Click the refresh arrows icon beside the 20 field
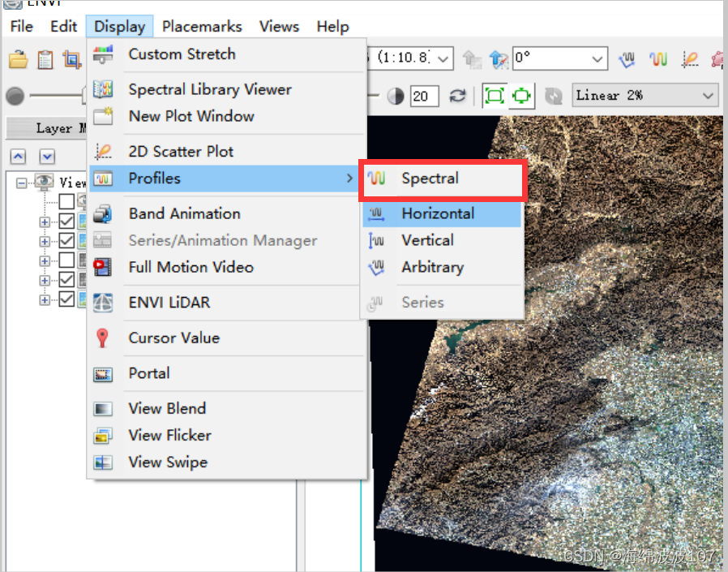 coord(457,97)
